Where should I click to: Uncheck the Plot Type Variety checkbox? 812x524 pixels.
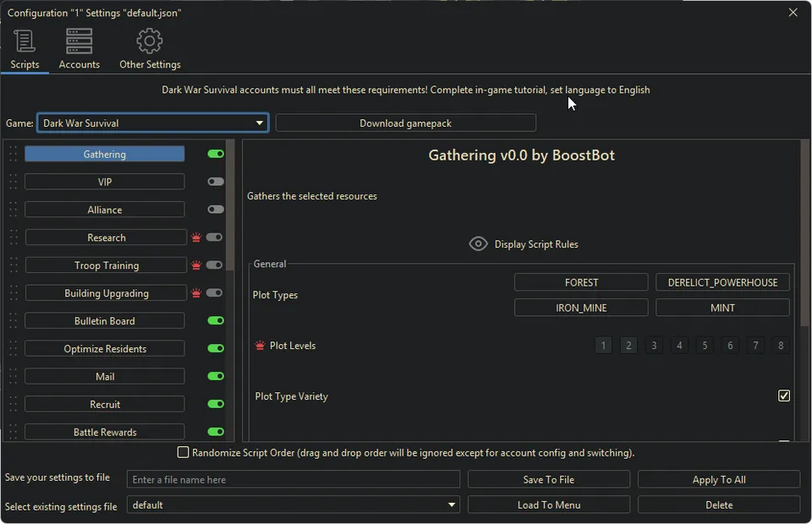783,396
